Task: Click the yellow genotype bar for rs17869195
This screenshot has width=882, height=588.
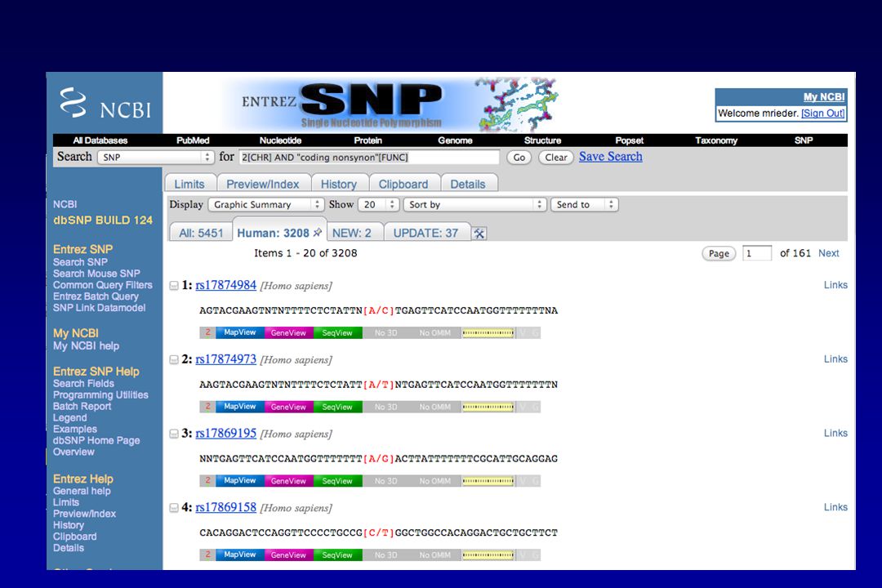Action: coord(488,481)
